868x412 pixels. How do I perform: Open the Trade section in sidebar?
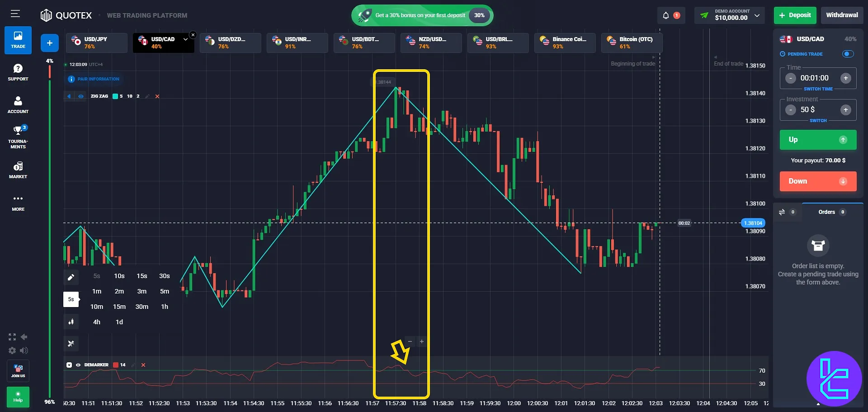18,40
